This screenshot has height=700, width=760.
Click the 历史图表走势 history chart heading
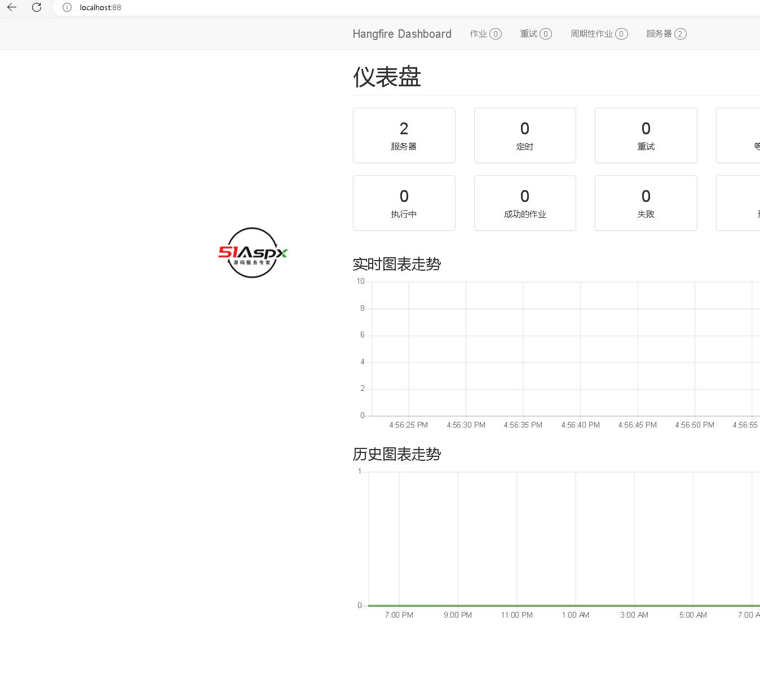point(397,454)
